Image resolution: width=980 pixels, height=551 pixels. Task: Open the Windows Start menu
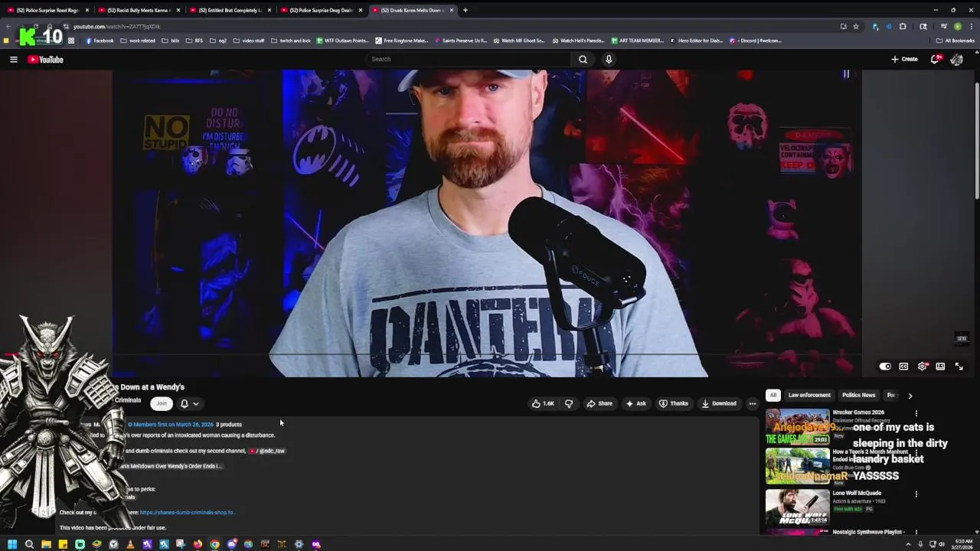[x=12, y=544]
